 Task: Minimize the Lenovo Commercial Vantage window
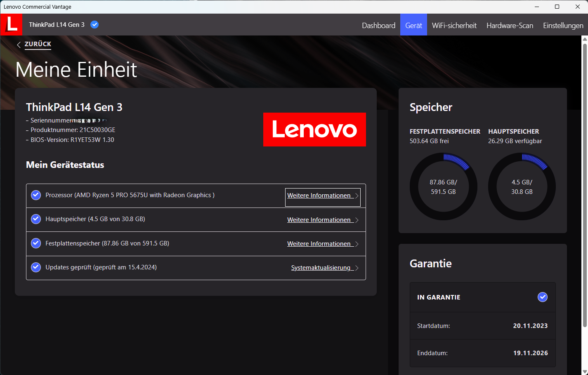(537, 7)
